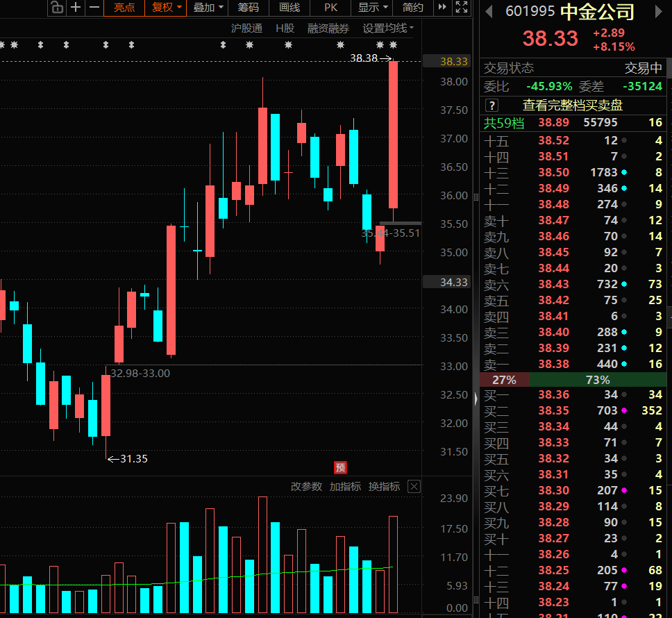Open the 设置均线 dropdown

388,28
